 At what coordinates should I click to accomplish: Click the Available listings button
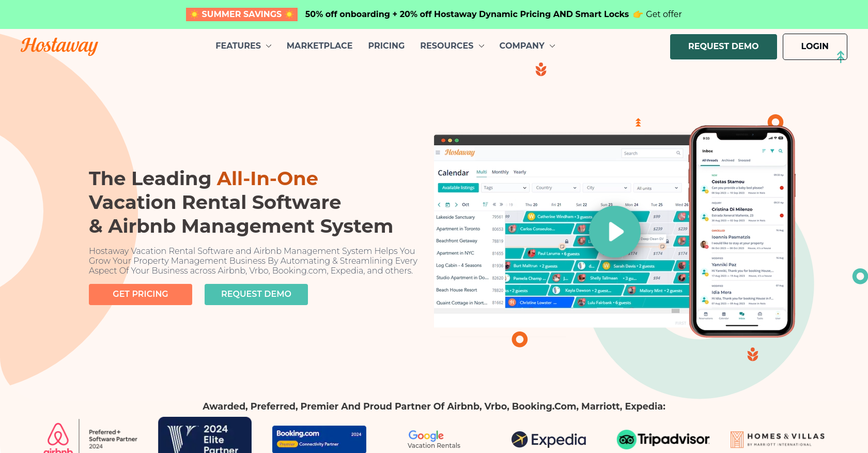pyautogui.click(x=458, y=188)
